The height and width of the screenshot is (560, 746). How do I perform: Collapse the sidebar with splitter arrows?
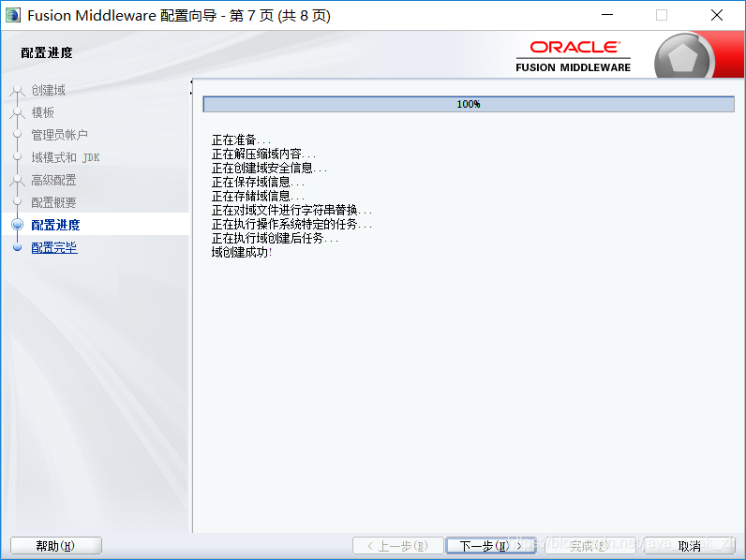[191, 87]
